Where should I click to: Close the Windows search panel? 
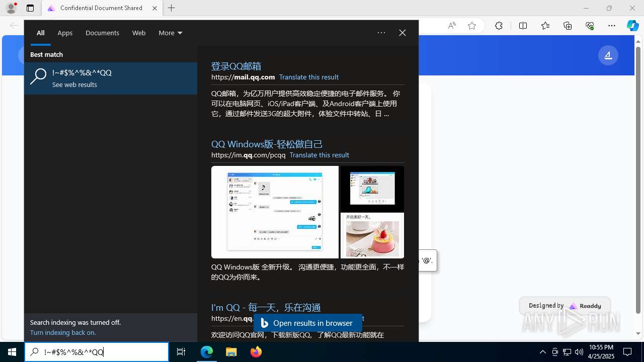(x=403, y=33)
